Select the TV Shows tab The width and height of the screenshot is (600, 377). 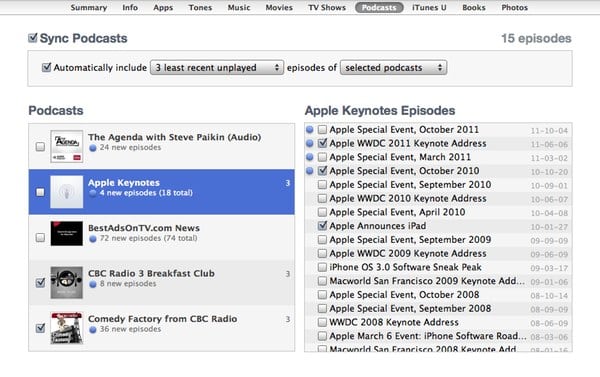coord(327,7)
